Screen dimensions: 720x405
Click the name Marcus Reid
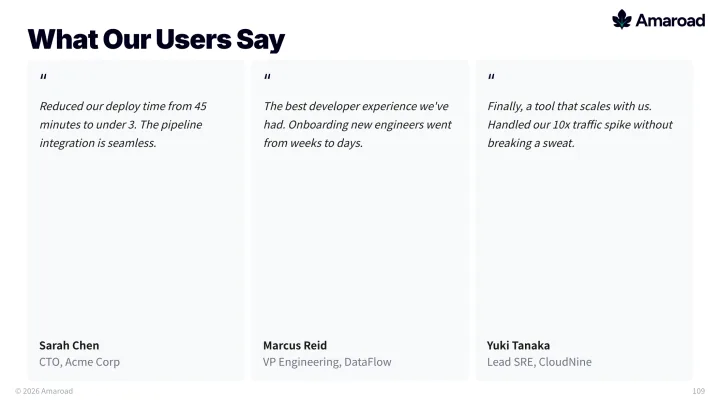[x=295, y=345]
